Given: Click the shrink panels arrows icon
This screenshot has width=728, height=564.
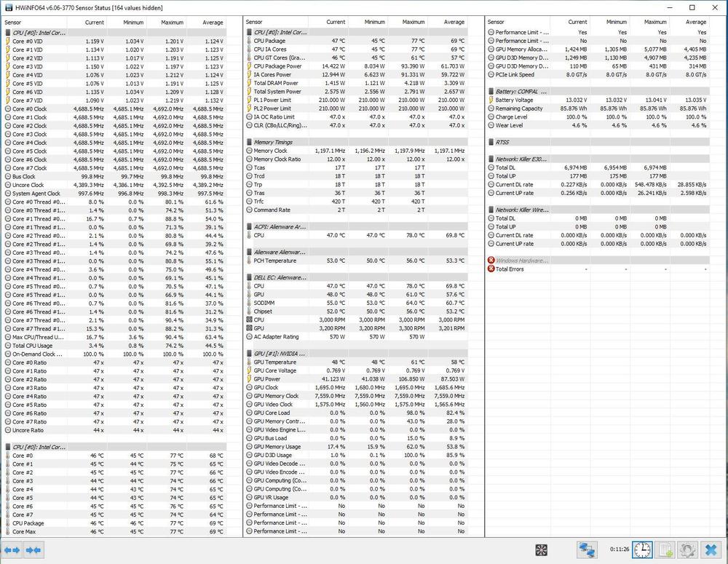Looking at the screenshot, I should pos(33,550).
